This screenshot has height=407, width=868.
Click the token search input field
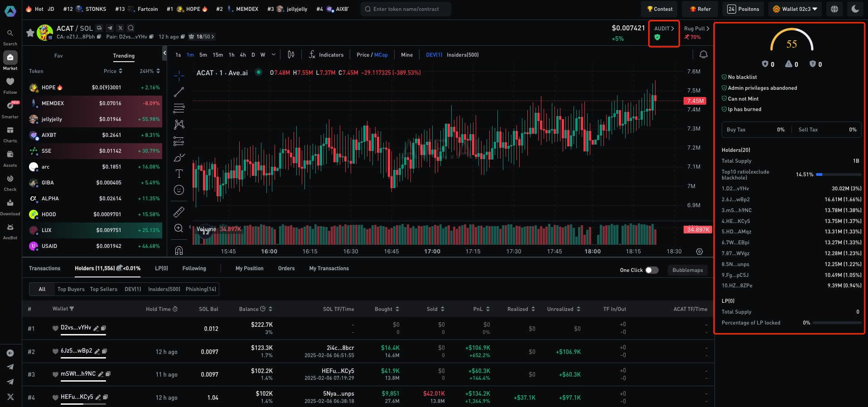[405, 9]
